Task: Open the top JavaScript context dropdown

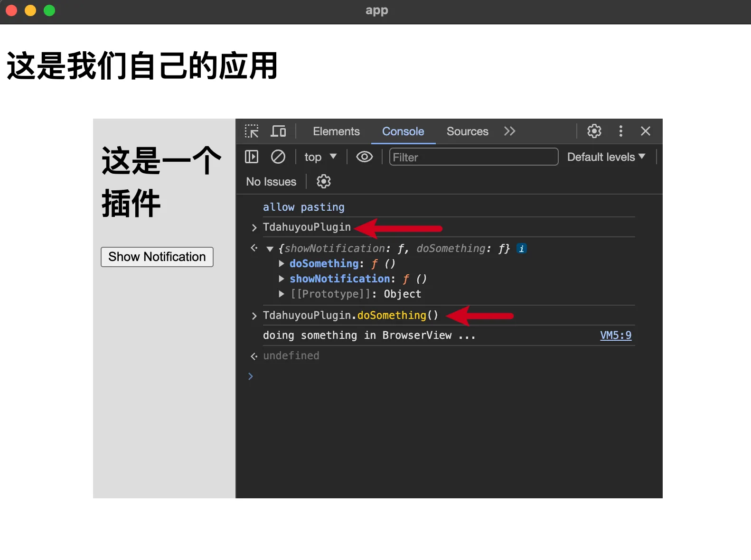Action: [x=320, y=157]
